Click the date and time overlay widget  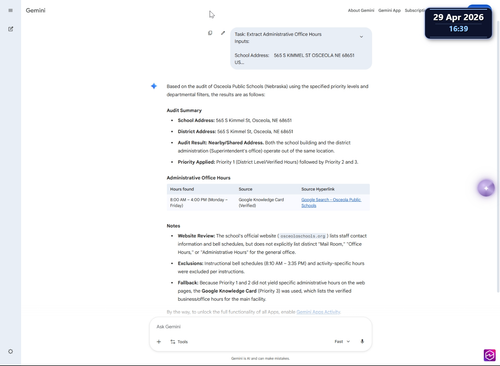(458, 23)
